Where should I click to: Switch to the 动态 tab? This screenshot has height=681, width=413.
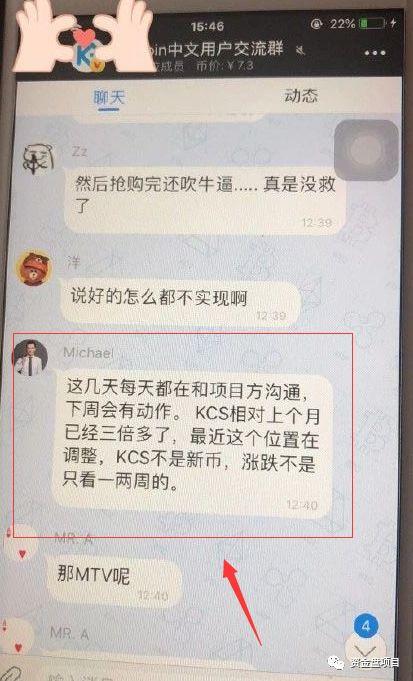(301, 96)
